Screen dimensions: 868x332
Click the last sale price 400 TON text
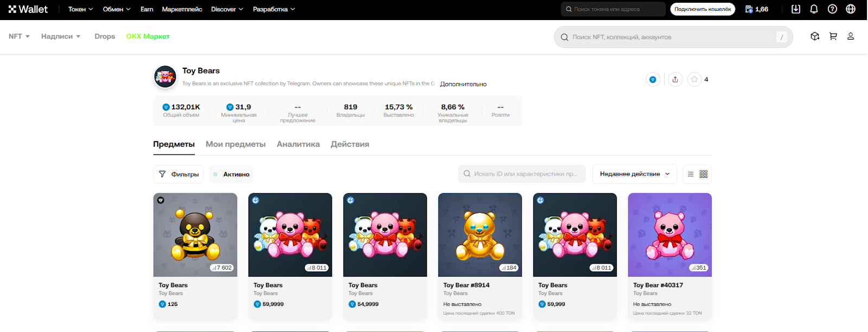click(479, 314)
